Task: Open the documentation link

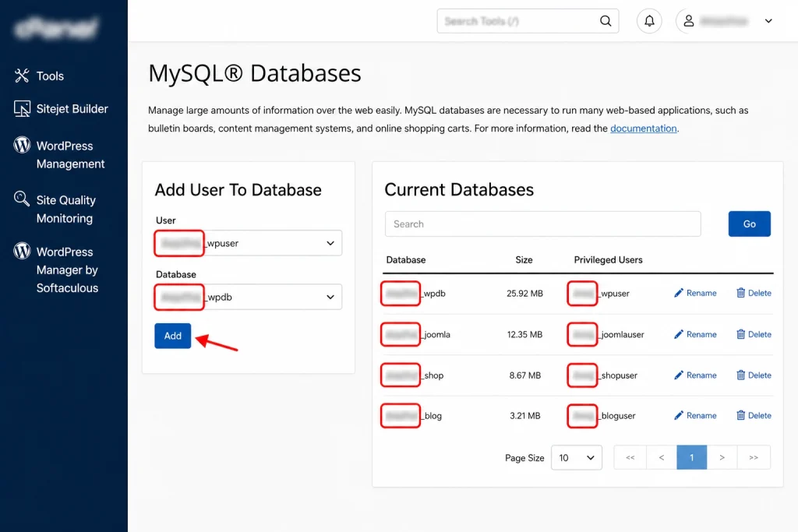Action: coord(643,129)
